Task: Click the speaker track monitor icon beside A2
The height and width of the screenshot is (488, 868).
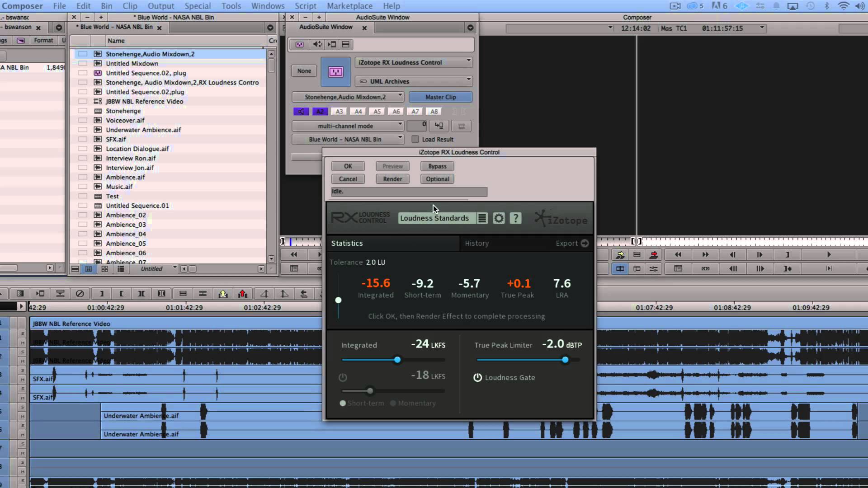Action: pos(301,111)
